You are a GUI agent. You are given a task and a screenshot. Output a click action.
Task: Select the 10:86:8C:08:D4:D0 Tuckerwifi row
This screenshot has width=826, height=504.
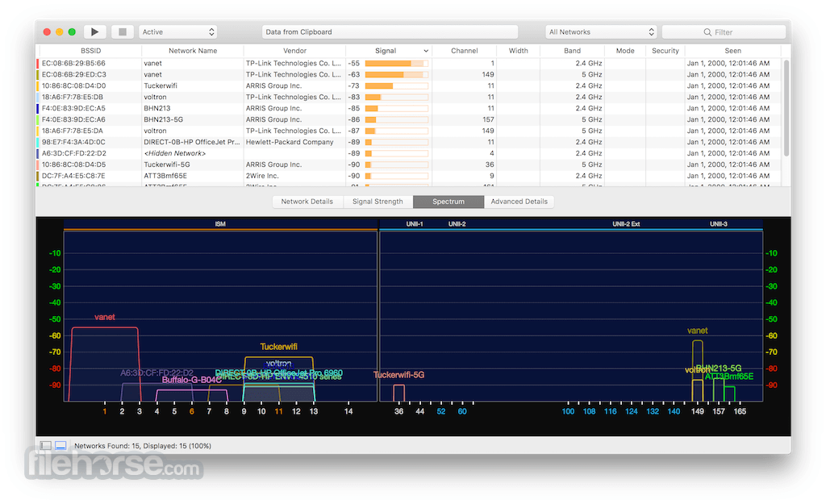pyautogui.click(x=408, y=85)
